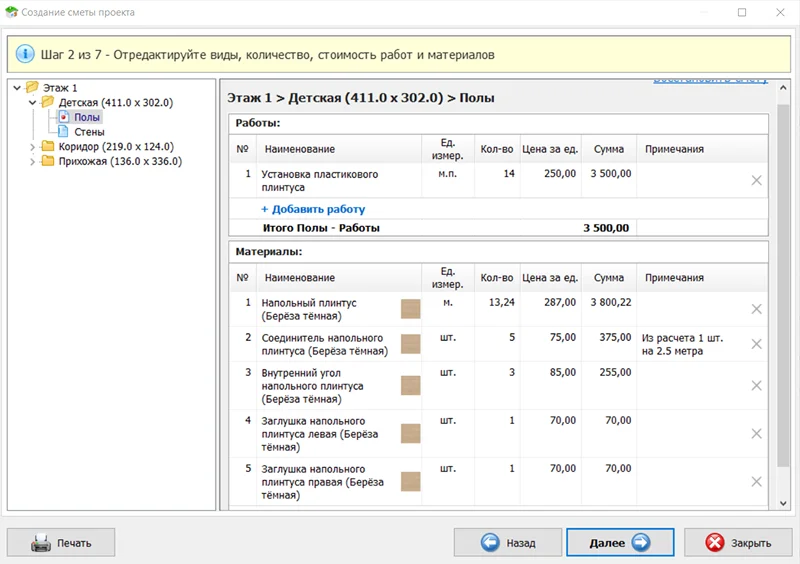Click the Добавить работу link
The height and width of the screenshot is (564, 800).
coord(313,210)
